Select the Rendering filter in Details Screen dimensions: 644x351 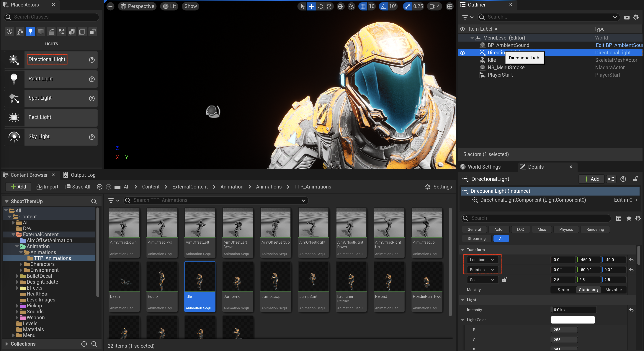click(595, 229)
